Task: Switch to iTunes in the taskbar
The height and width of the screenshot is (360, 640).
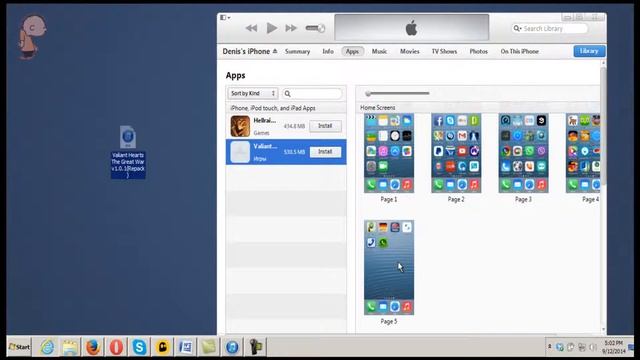Action: 232,347
